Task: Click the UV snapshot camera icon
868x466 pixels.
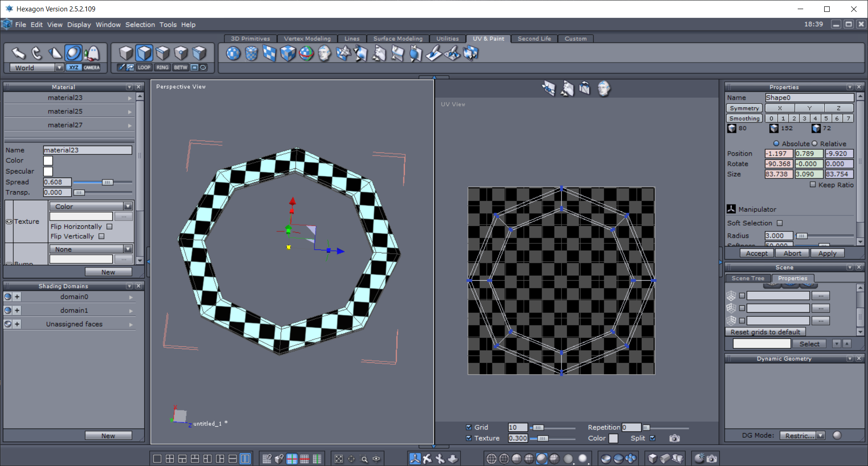Action: pos(674,438)
